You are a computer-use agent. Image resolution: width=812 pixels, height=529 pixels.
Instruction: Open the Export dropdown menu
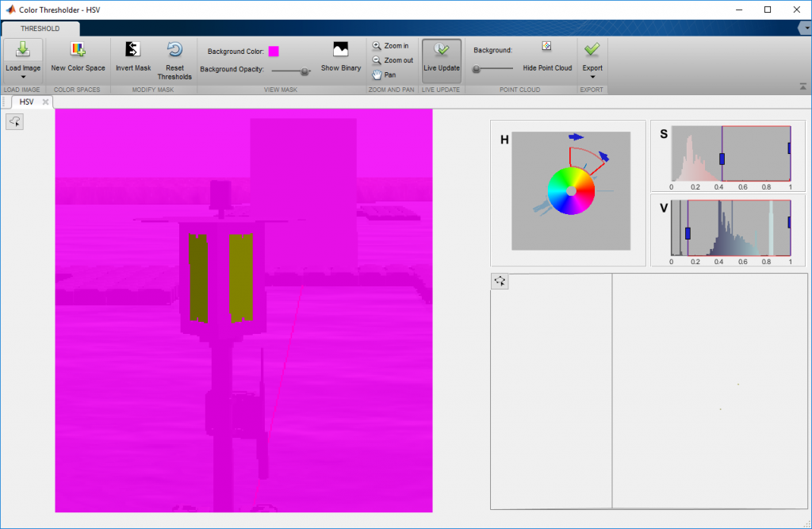click(592, 77)
